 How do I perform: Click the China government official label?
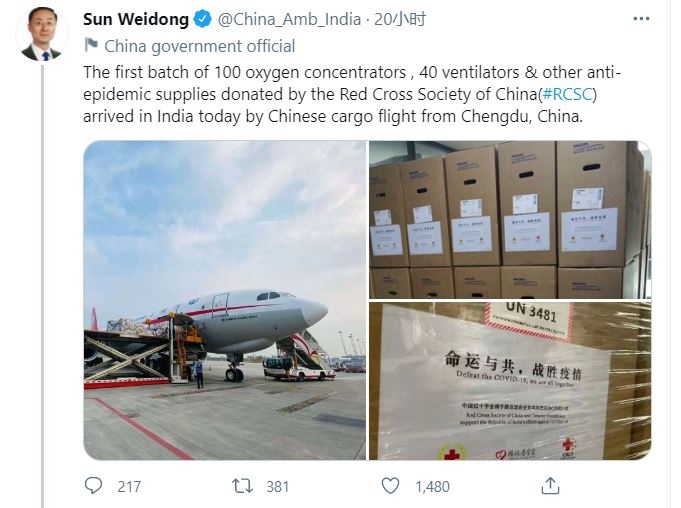[x=199, y=46]
